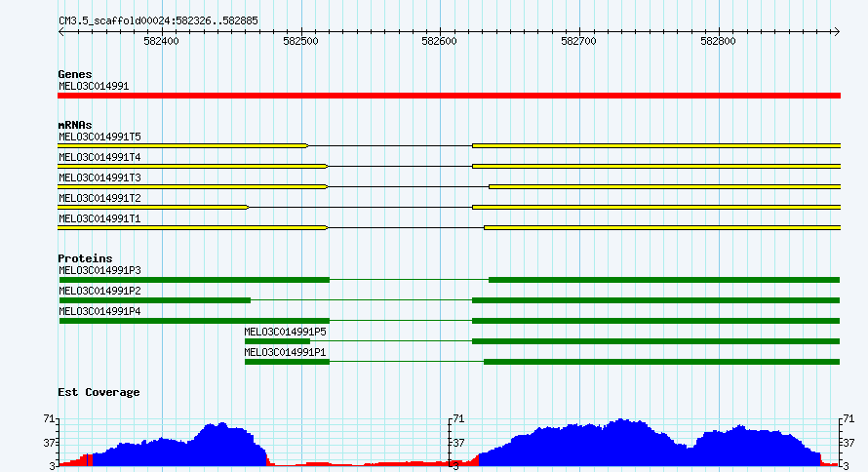Click ruler position 582500
Viewport: 868px width, 472px height.
click(x=300, y=41)
